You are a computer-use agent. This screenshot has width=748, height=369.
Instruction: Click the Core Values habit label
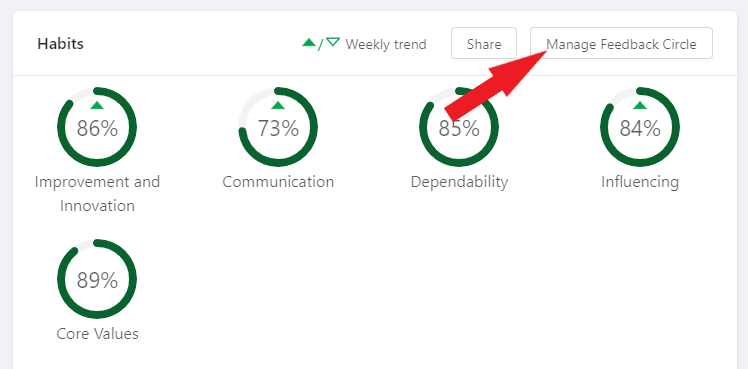[x=97, y=334]
